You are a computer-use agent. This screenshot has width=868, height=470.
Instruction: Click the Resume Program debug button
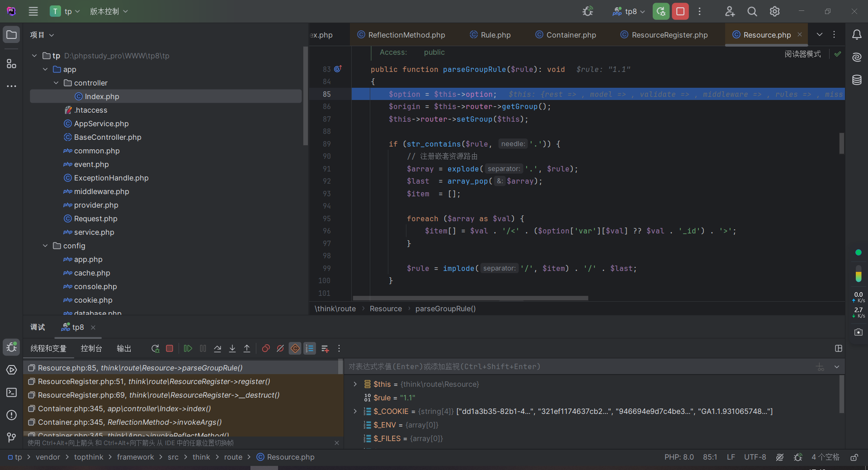(188, 348)
